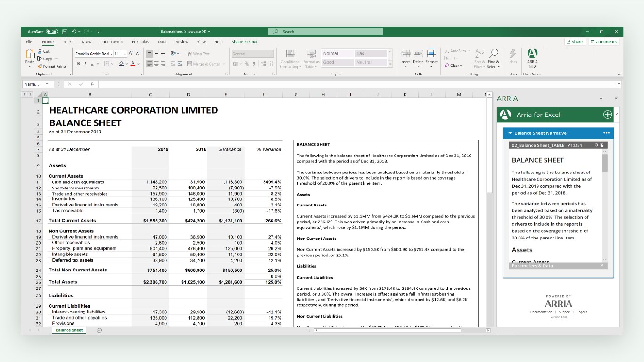Click the Share button
This screenshot has height=362, width=644.
click(574, 42)
